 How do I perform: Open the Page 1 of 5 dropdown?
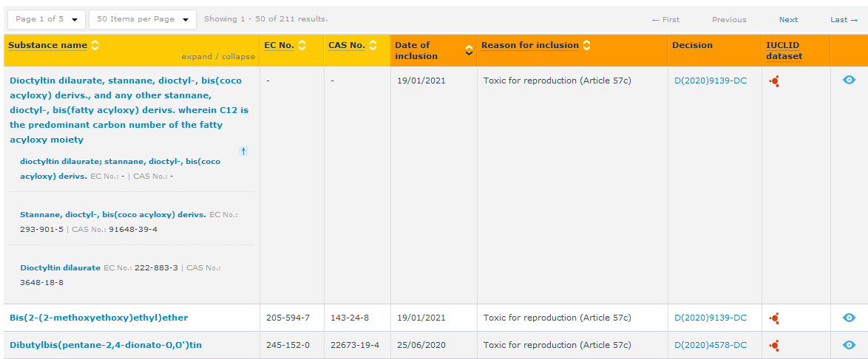click(x=46, y=19)
